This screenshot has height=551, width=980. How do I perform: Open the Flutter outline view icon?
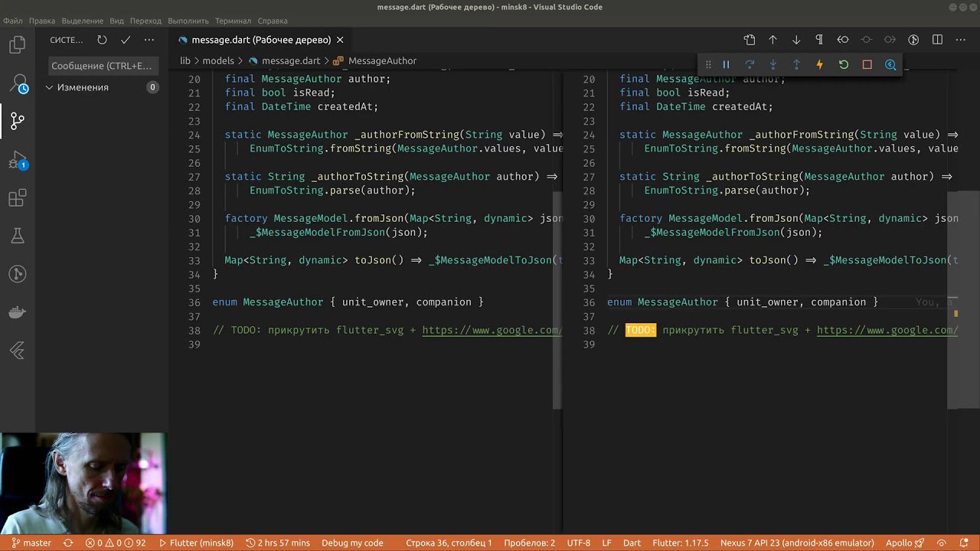click(17, 351)
